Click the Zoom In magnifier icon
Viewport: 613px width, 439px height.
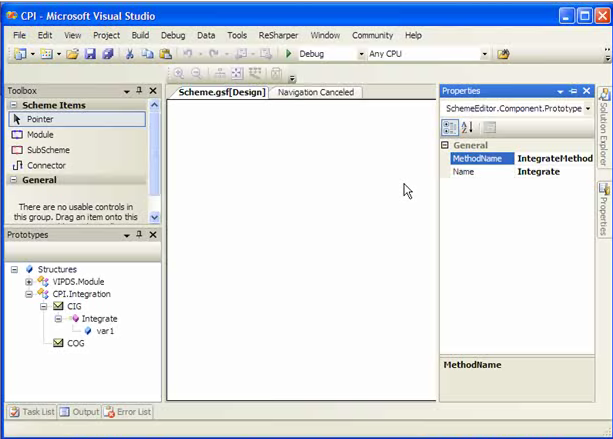177,73
